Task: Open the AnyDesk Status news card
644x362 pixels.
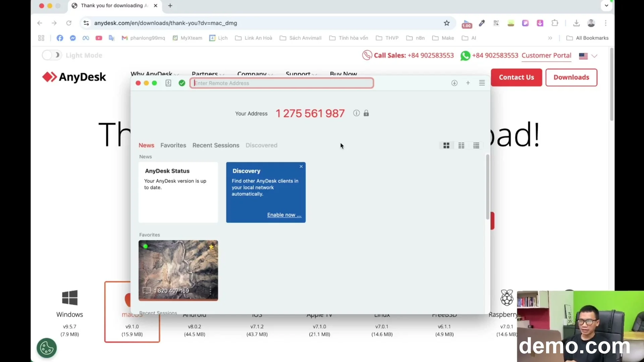Action: coord(178,192)
